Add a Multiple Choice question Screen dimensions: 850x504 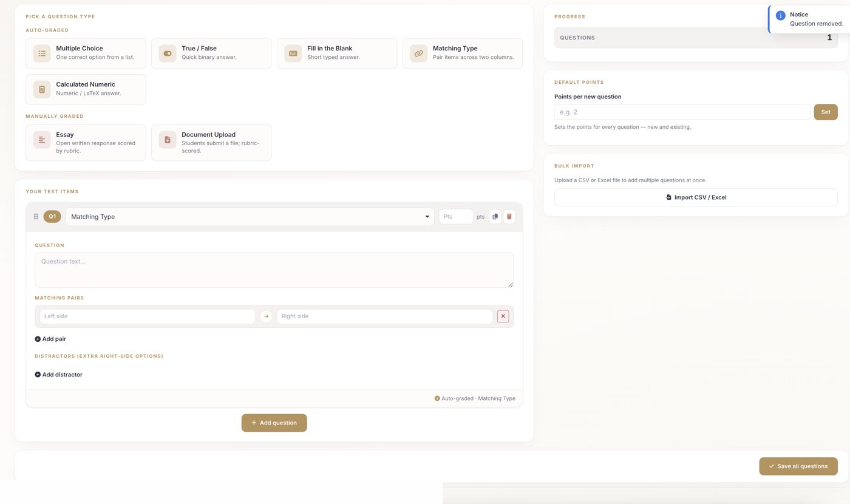86,53
